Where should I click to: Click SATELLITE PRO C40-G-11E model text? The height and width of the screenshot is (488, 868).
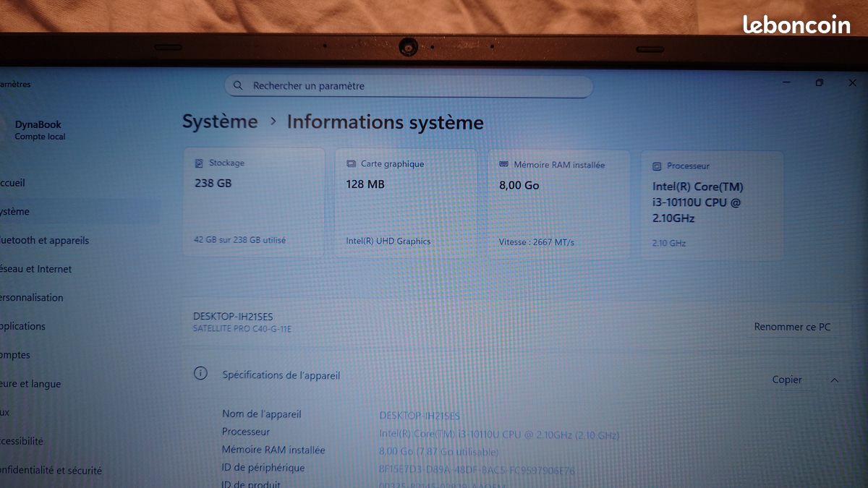point(242,329)
